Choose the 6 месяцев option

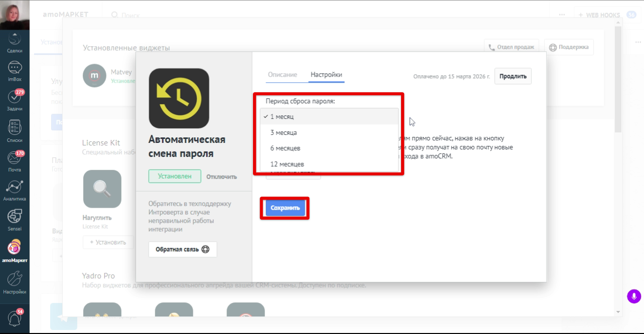coord(329,148)
